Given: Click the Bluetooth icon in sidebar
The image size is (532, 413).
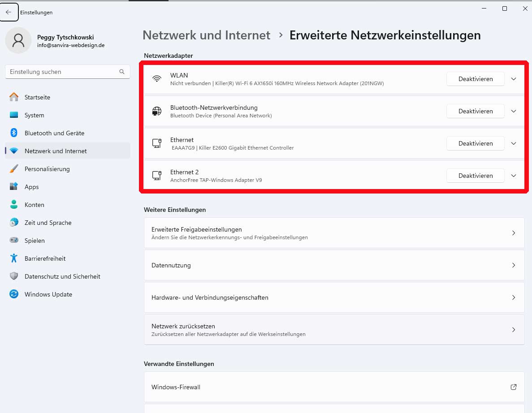Looking at the screenshot, I should 14,133.
